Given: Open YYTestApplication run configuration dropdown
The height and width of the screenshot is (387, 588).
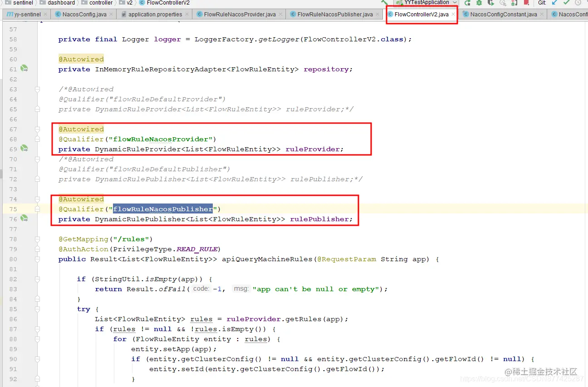Looking at the screenshot, I should pyautogui.click(x=426, y=3).
